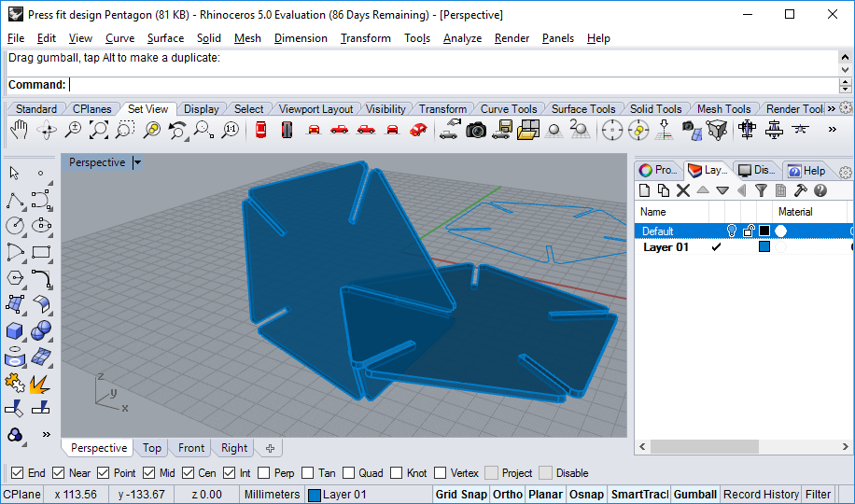Viewport: 855px width, 504px height.
Task: Click the New Layer icon
Action: (x=645, y=189)
